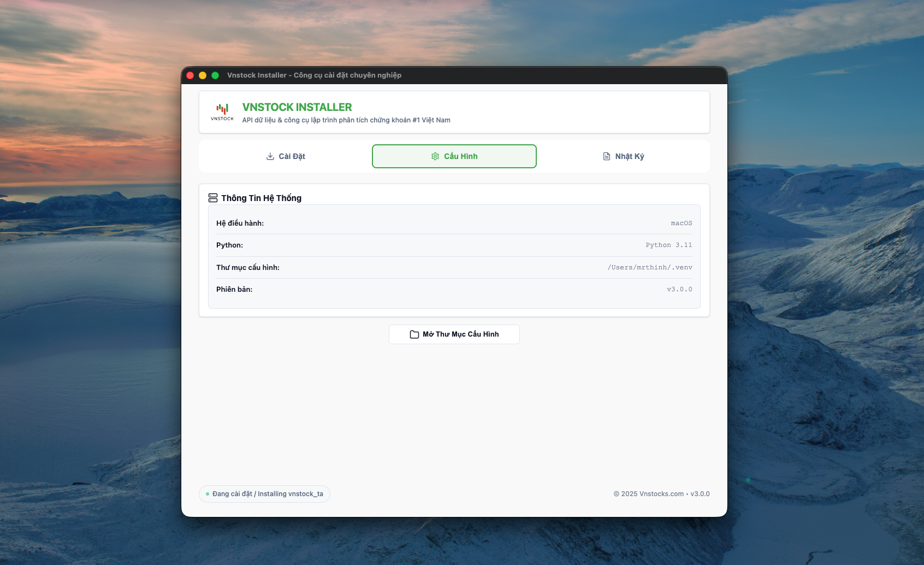The image size is (924, 565).
Task: Click the document icon on Nhật Ký tab
Action: point(607,156)
